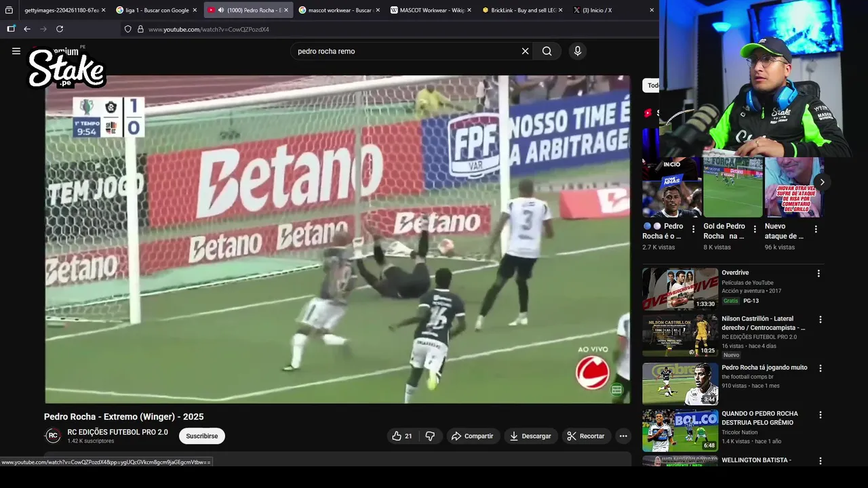Start voice search with the microphone icon
868x488 pixels.
tap(578, 51)
